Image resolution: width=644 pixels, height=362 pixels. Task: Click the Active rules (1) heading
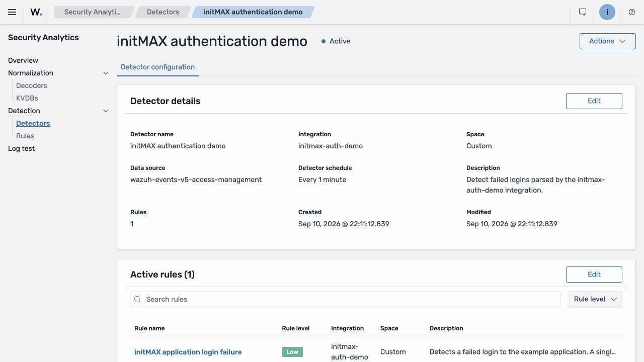(163, 275)
